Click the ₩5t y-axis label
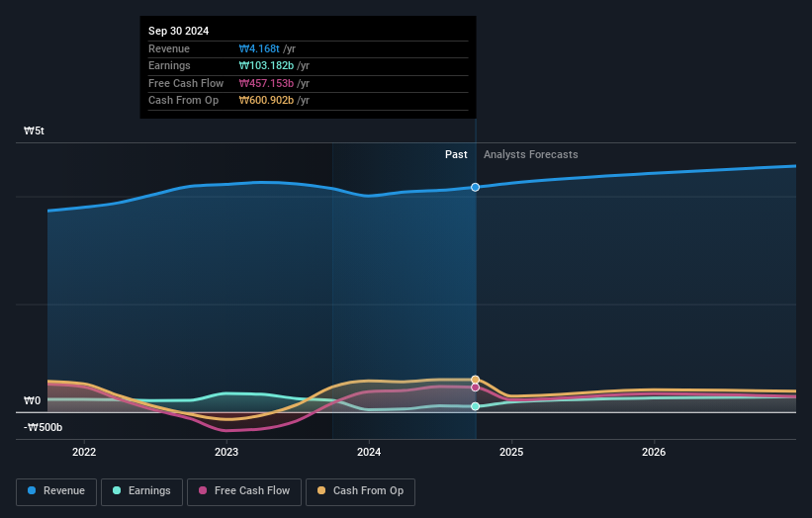The height and width of the screenshot is (518, 812). click(34, 130)
